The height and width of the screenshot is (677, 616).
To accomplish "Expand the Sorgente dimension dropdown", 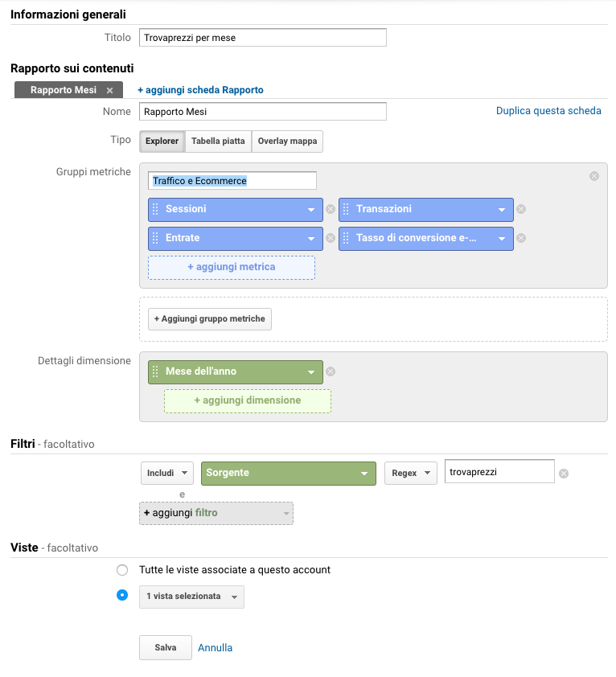I will [289, 474].
